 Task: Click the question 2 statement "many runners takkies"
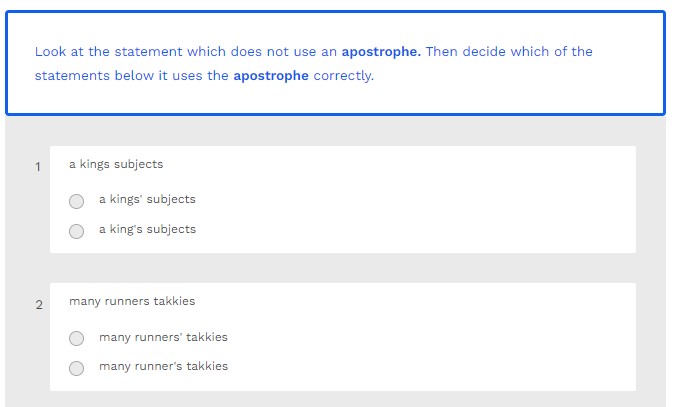pyautogui.click(x=132, y=301)
